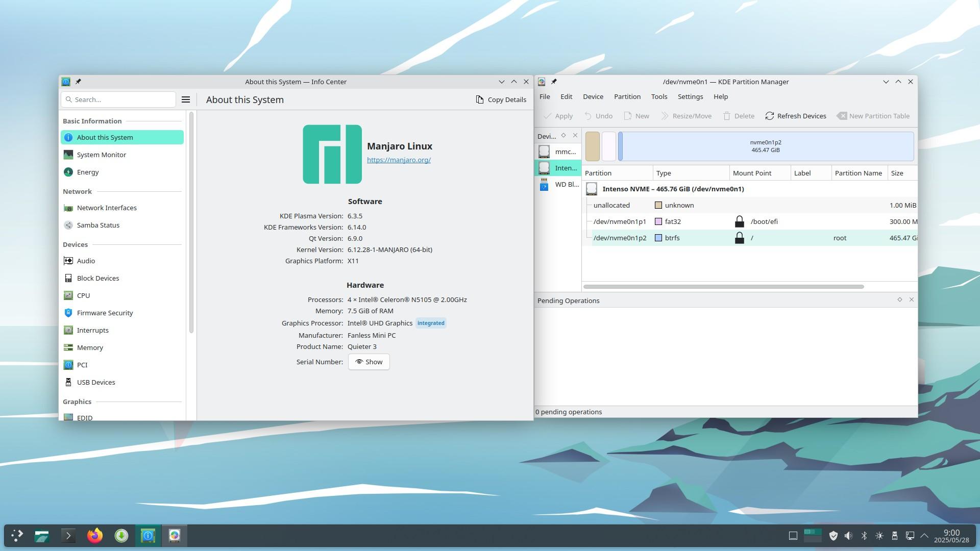Close the Devices panel

(x=575, y=135)
